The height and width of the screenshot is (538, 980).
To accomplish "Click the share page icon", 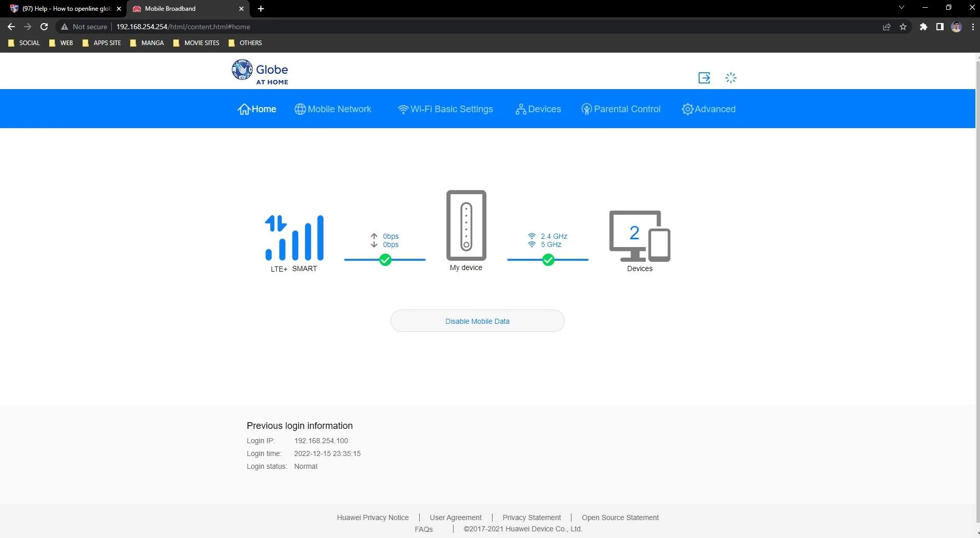I will 887,27.
